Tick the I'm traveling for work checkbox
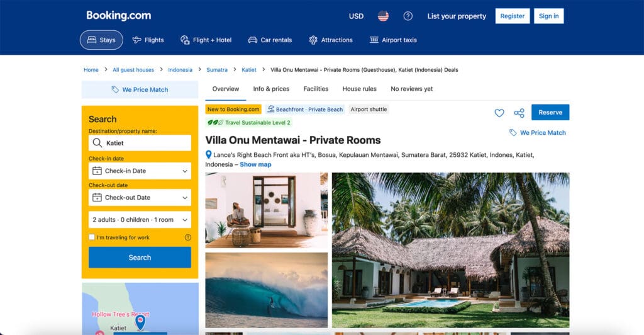644x335 pixels. click(x=92, y=237)
